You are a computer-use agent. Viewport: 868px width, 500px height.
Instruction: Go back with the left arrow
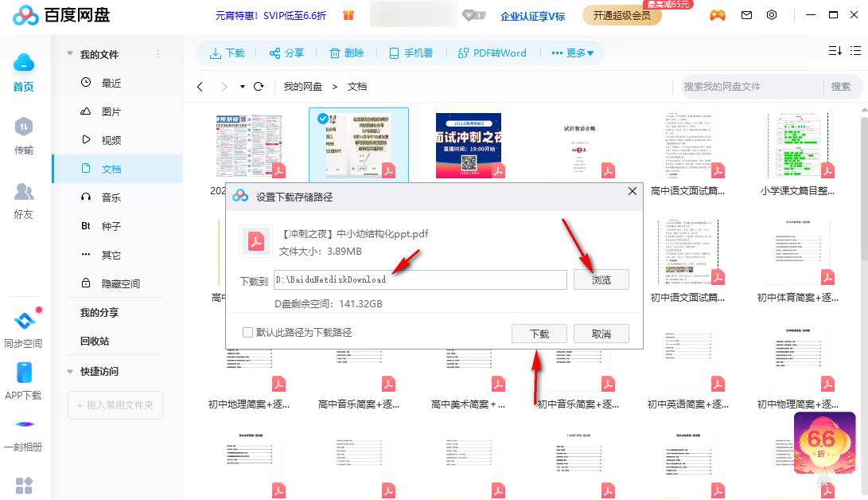click(x=200, y=86)
